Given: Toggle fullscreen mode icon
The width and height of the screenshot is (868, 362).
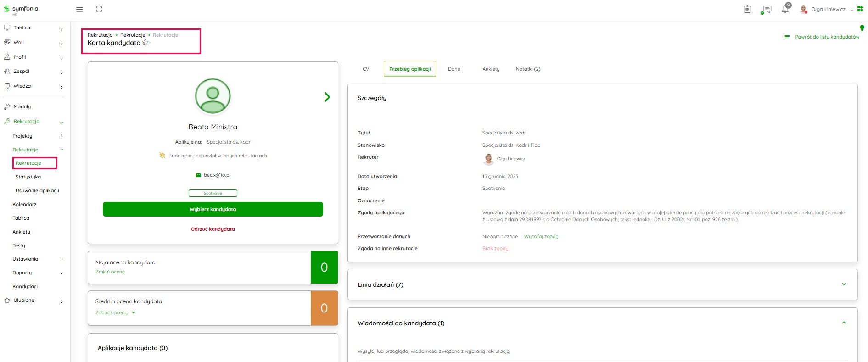Looking at the screenshot, I should (x=99, y=9).
